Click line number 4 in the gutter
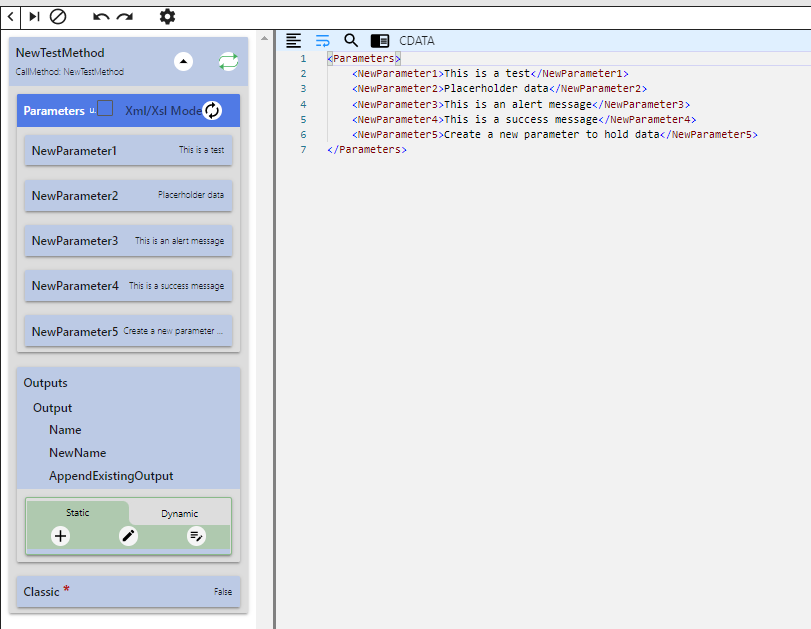811x629 pixels. 303,104
